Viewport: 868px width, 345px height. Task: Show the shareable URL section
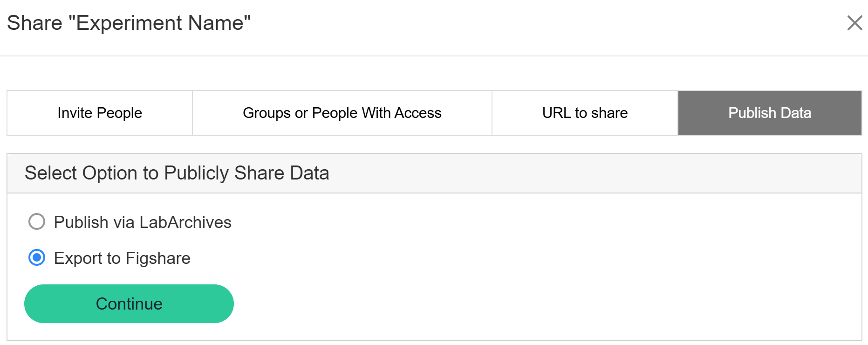click(585, 113)
